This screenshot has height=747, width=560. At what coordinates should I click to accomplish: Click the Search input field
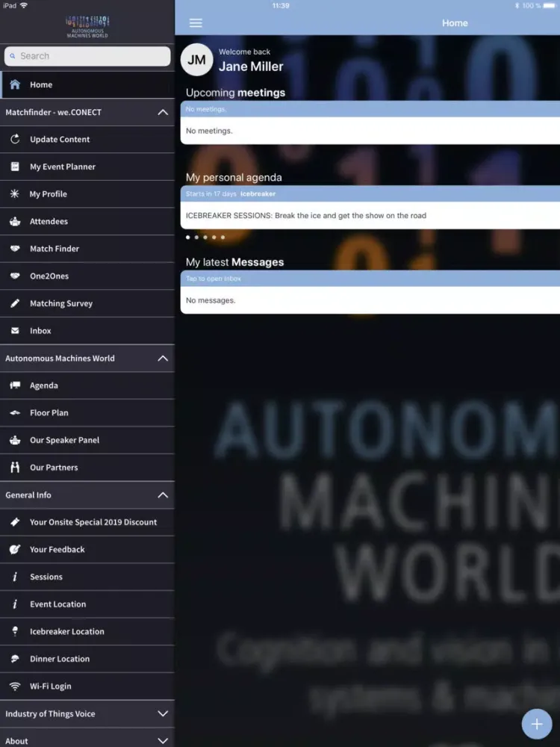click(87, 56)
